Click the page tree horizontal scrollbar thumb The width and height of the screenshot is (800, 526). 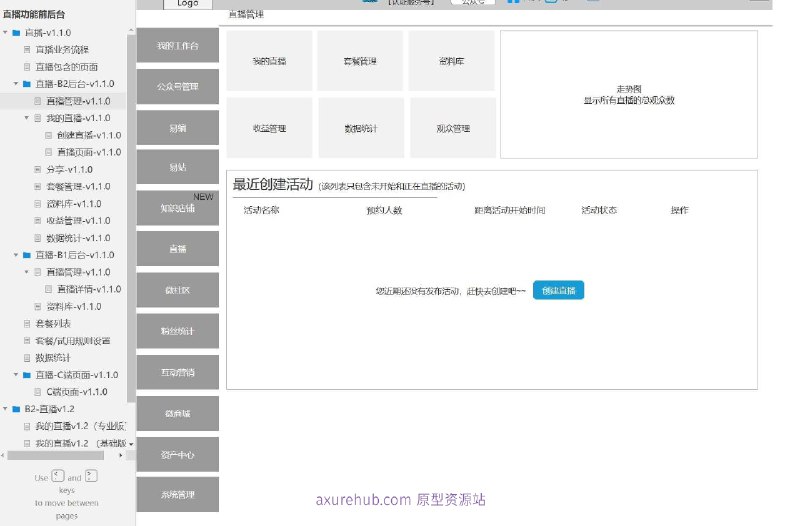coord(56,455)
